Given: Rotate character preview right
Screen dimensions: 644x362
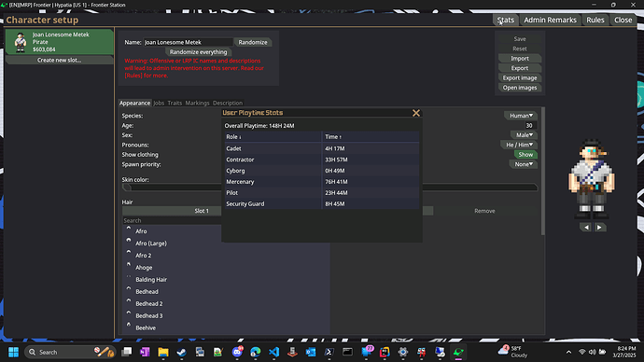Looking at the screenshot, I should [x=599, y=228].
